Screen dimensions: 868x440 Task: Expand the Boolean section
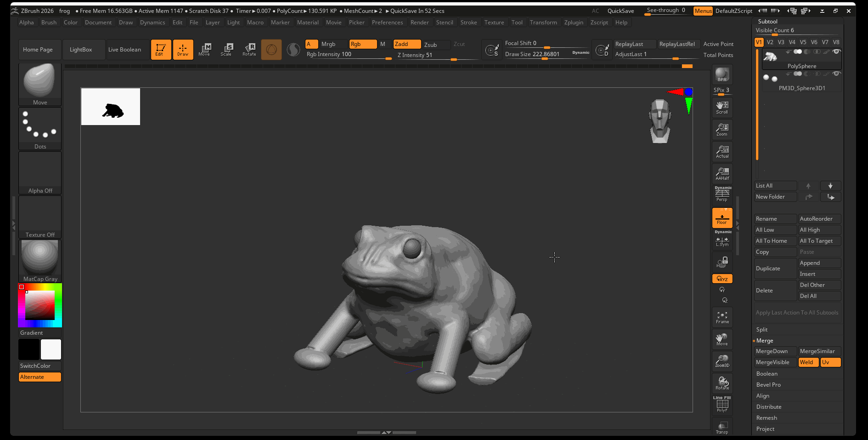[767, 374]
